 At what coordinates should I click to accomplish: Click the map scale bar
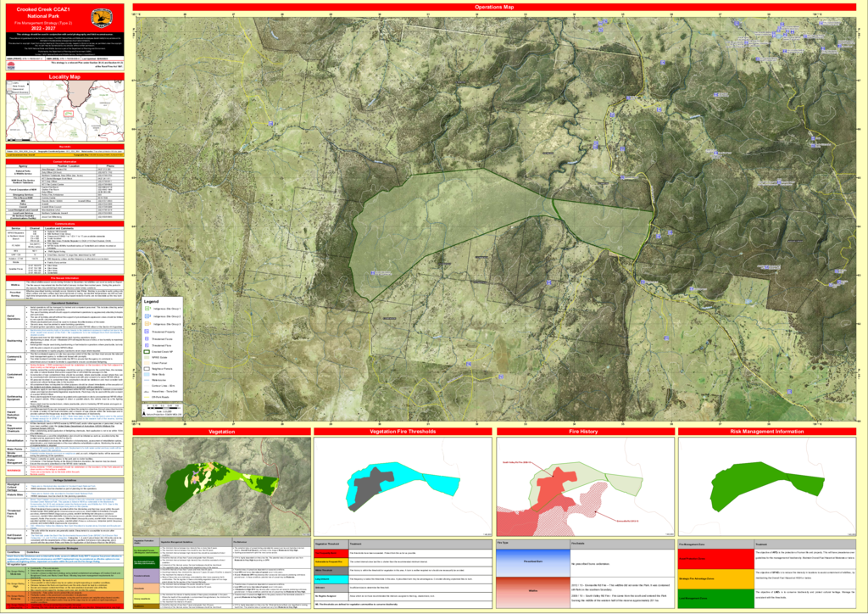[164, 408]
